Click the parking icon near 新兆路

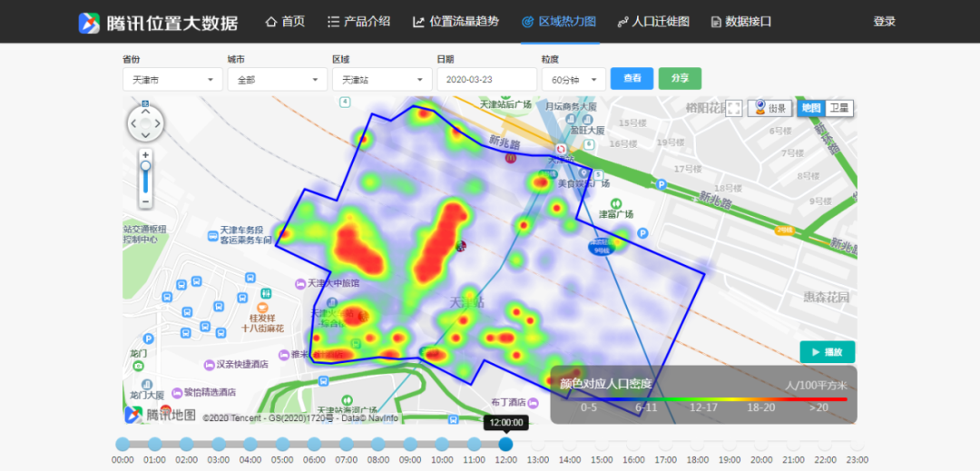click(x=661, y=185)
